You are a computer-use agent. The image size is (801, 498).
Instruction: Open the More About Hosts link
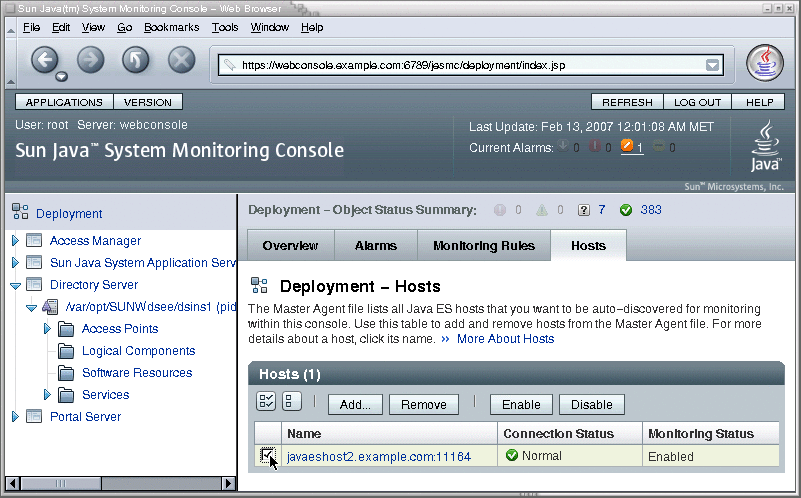click(x=505, y=339)
